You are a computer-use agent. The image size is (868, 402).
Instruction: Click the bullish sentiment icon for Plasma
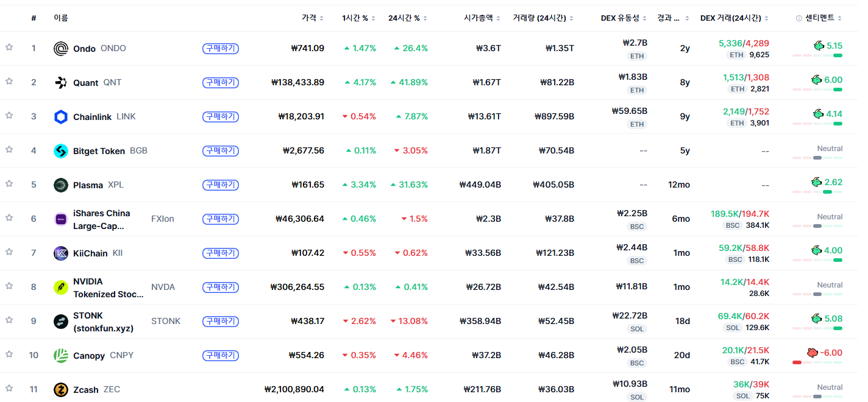pos(816,182)
